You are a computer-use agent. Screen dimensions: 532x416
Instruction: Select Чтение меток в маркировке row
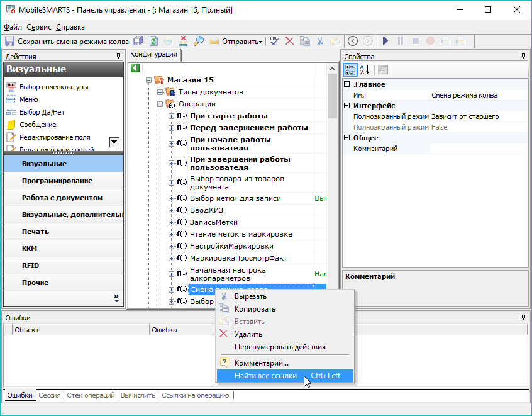coord(241,234)
